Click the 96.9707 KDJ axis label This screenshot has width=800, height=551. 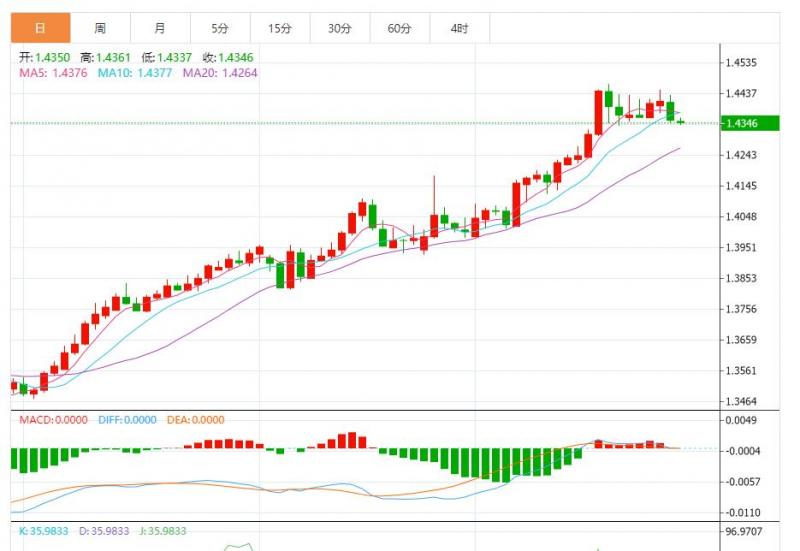(744, 532)
